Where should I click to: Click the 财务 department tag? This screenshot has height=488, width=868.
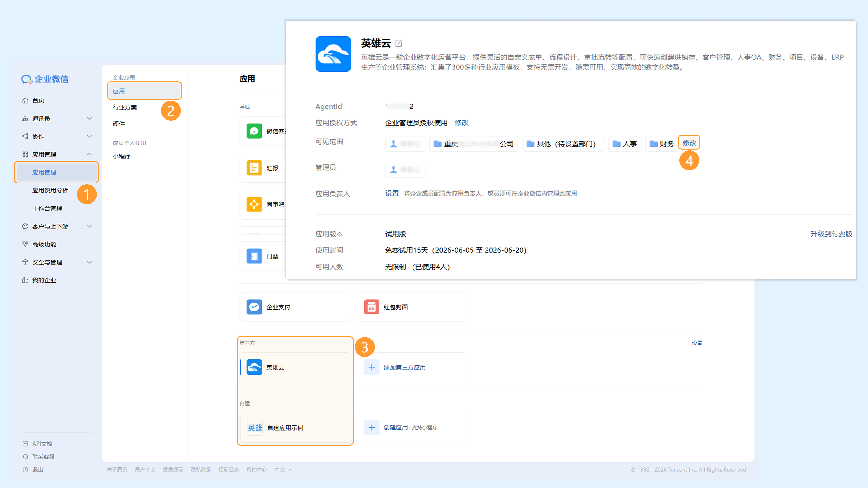pos(662,144)
